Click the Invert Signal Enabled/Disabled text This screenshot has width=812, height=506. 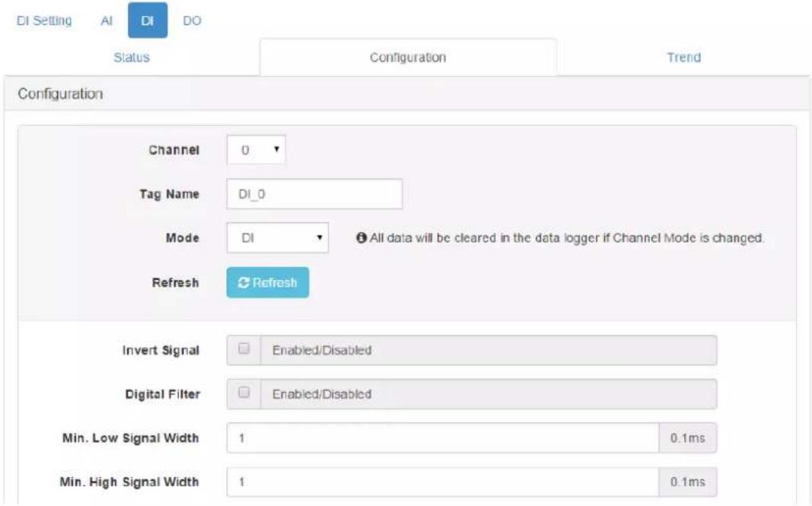click(x=322, y=350)
